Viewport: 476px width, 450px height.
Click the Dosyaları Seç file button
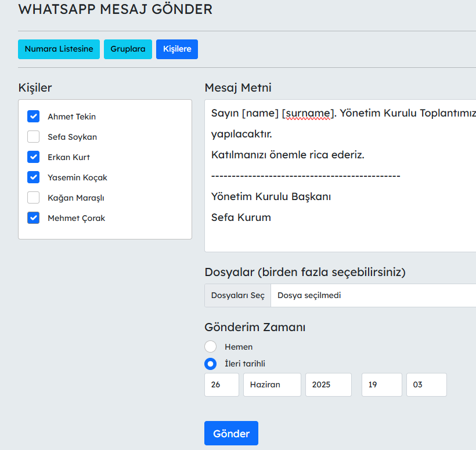click(237, 295)
